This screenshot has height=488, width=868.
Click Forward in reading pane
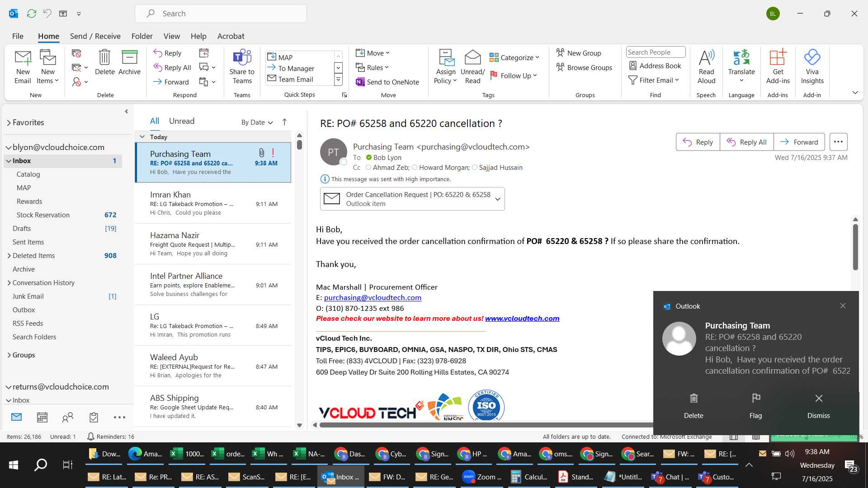799,142
